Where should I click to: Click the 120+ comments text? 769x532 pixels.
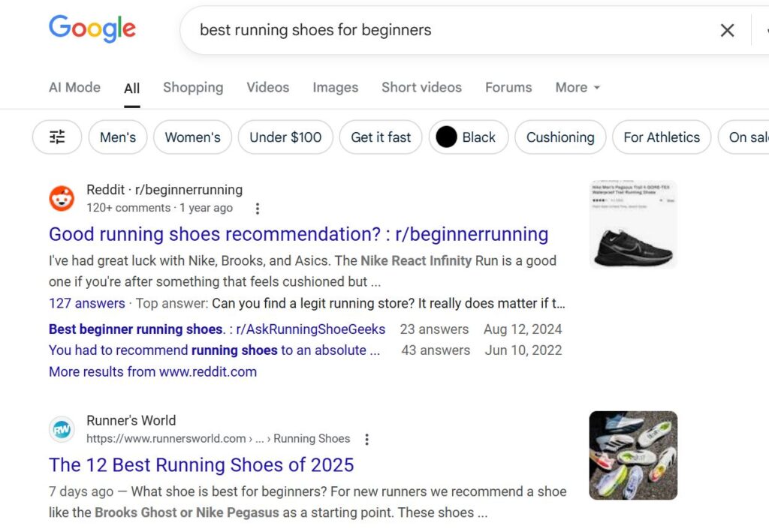128,208
